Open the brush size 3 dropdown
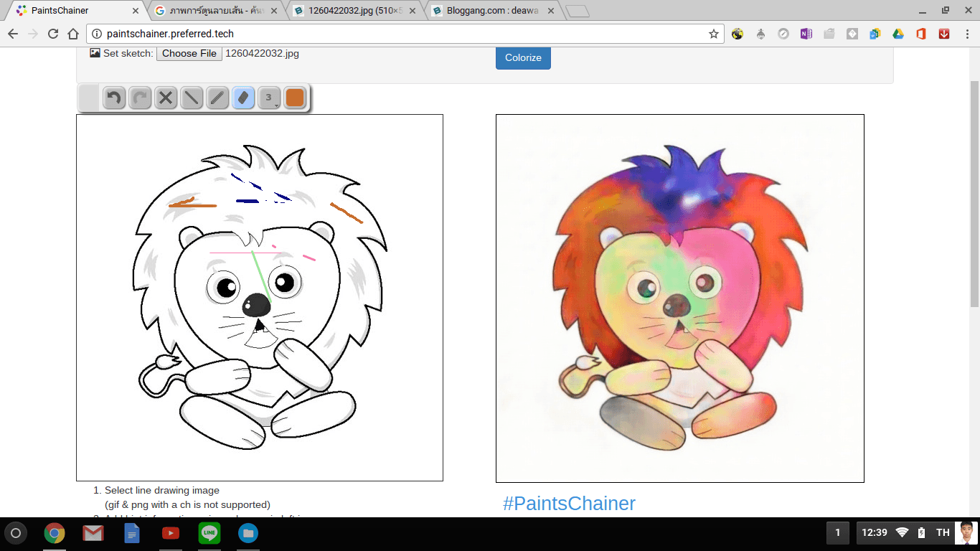Image resolution: width=980 pixels, height=551 pixels. (269, 98)
